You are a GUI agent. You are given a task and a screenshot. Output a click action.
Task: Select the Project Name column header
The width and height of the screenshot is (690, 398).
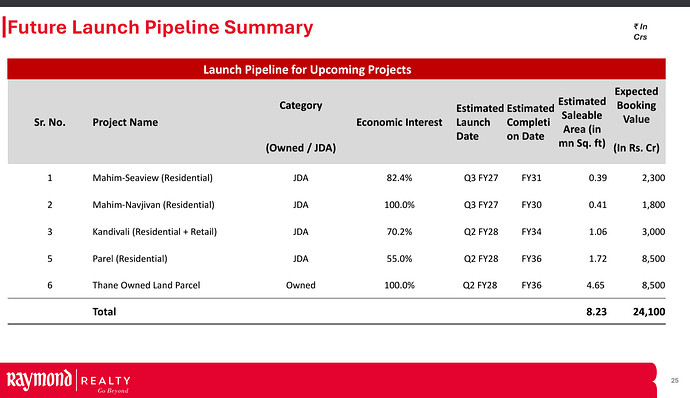(x=125, y=122)
